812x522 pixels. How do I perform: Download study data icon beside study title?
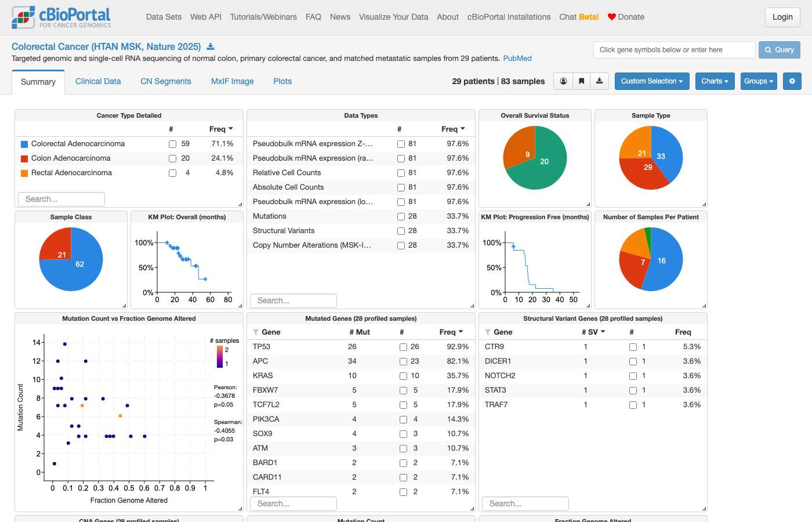[211, 47]
